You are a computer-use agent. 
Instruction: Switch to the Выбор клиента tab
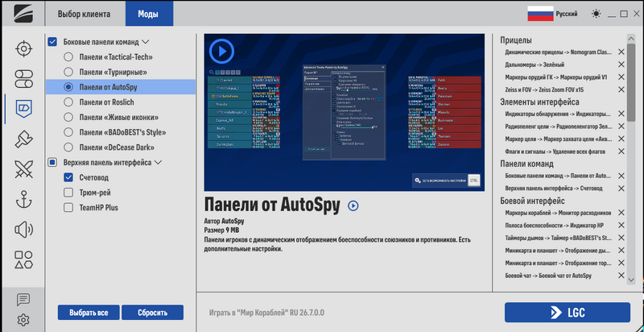tap(84, 14)
